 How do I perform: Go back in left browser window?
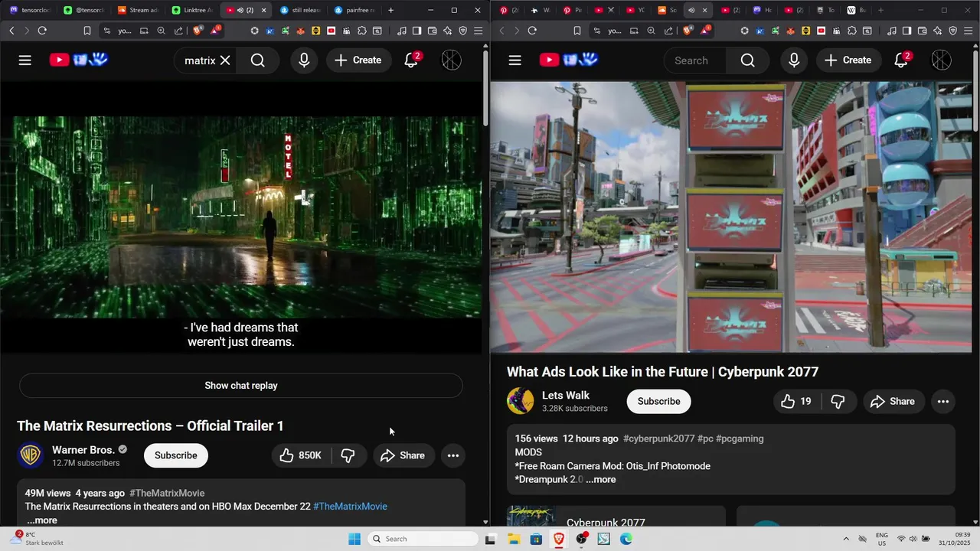click(x=11, y=31)
